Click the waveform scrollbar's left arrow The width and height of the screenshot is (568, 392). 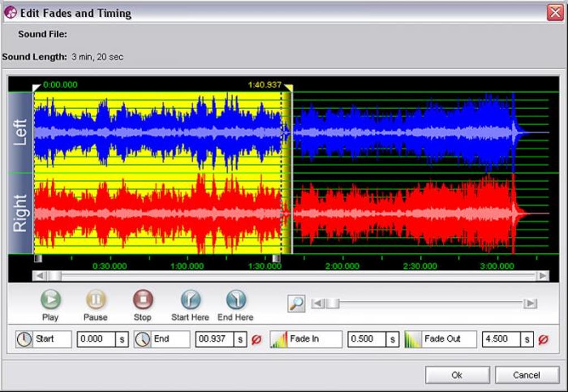[x=40, y=276]
